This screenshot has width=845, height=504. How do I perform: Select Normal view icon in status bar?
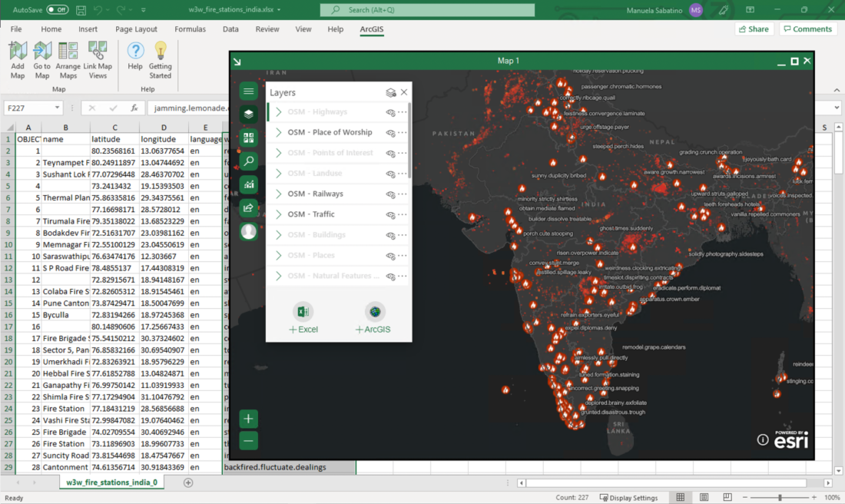[x=681, y=498]
